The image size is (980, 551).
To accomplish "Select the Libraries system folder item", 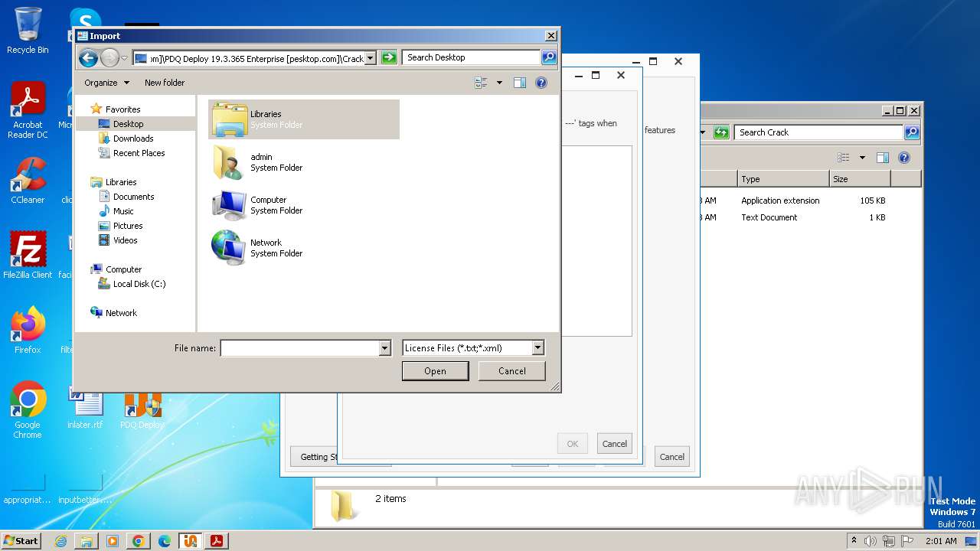I will (304, 119).
